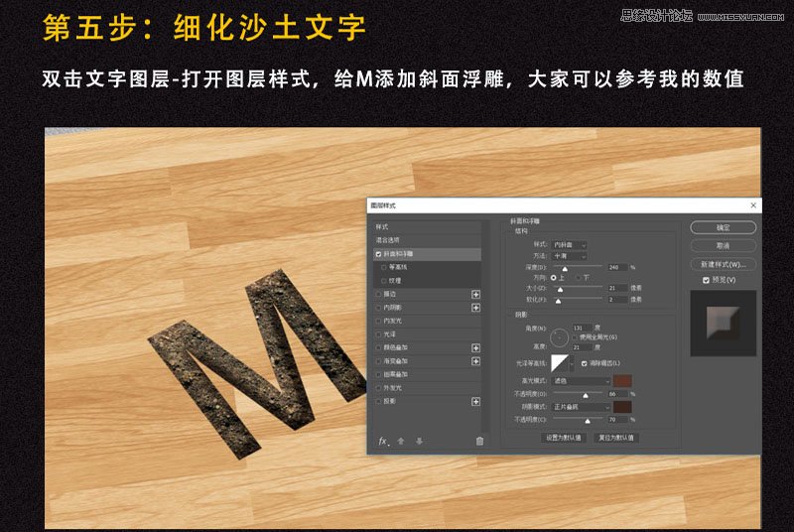This screenshot has width=794, height=532.
Task: Open the 阴影模式 dropdown showing 正片叠底
Action: 581,407
